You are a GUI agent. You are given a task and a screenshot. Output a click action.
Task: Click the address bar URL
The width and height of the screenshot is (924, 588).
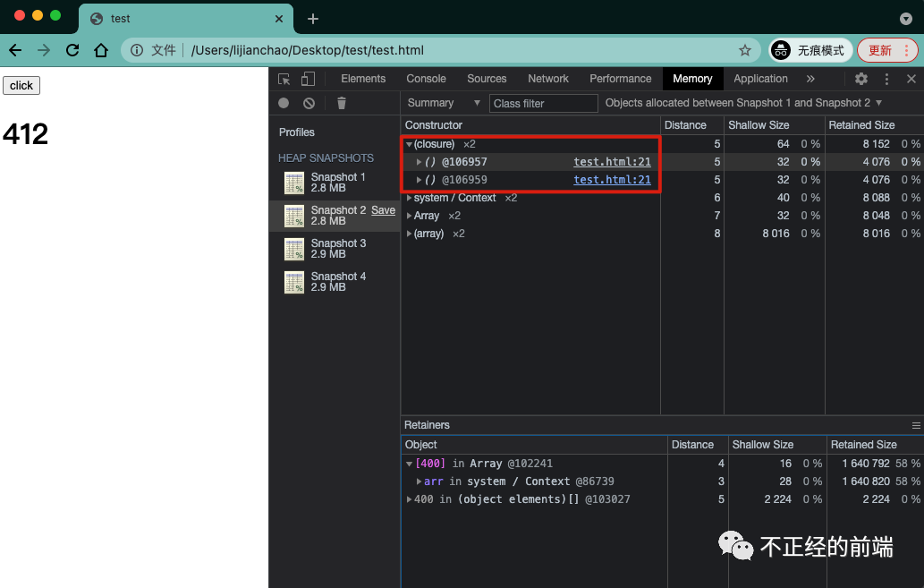(307, 50)
